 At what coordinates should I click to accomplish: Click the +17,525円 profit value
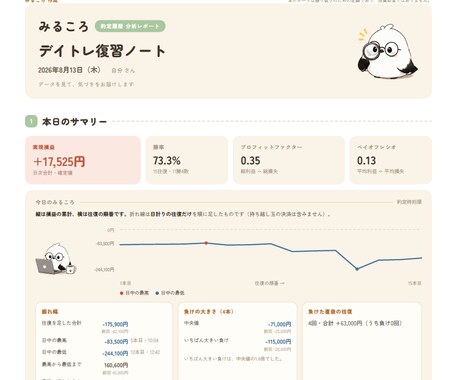(x=59, y=162)
